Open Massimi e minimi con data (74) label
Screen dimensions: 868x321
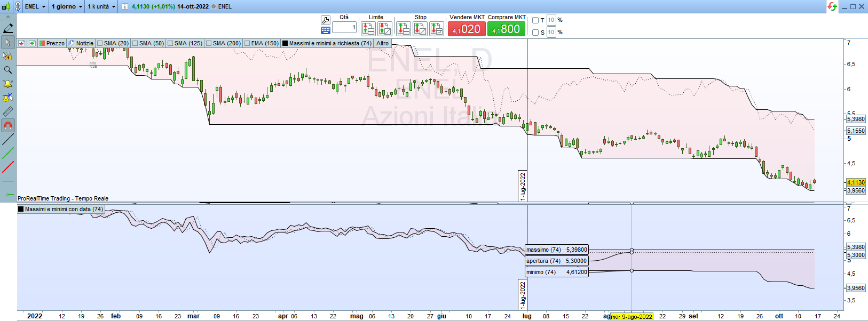[60, 209]
